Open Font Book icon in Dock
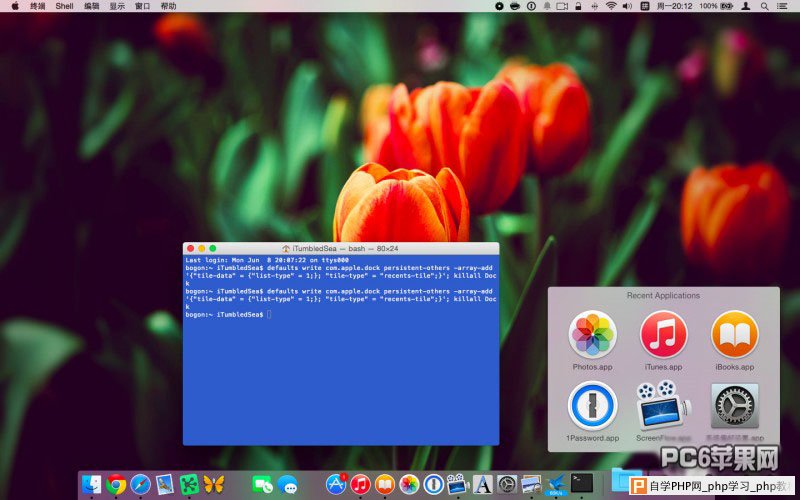This screenshot has height=500, width=800. tap(483, 484)
